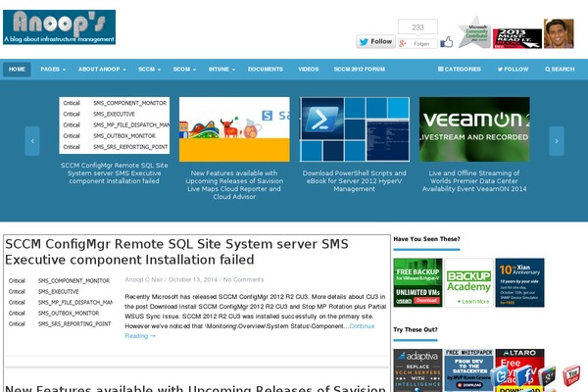
Task: Click the No Comments link
Action: pyautogui.click(x=243, y=280)
